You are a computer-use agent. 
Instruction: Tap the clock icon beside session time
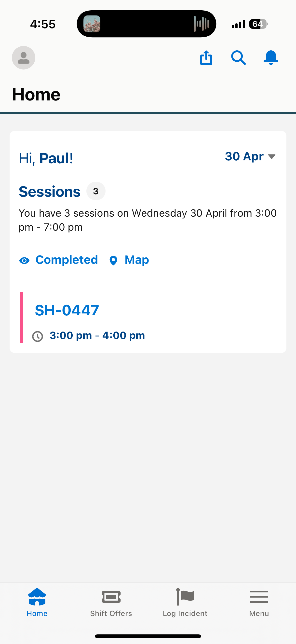pyautogui.click(x=38, y=336)
